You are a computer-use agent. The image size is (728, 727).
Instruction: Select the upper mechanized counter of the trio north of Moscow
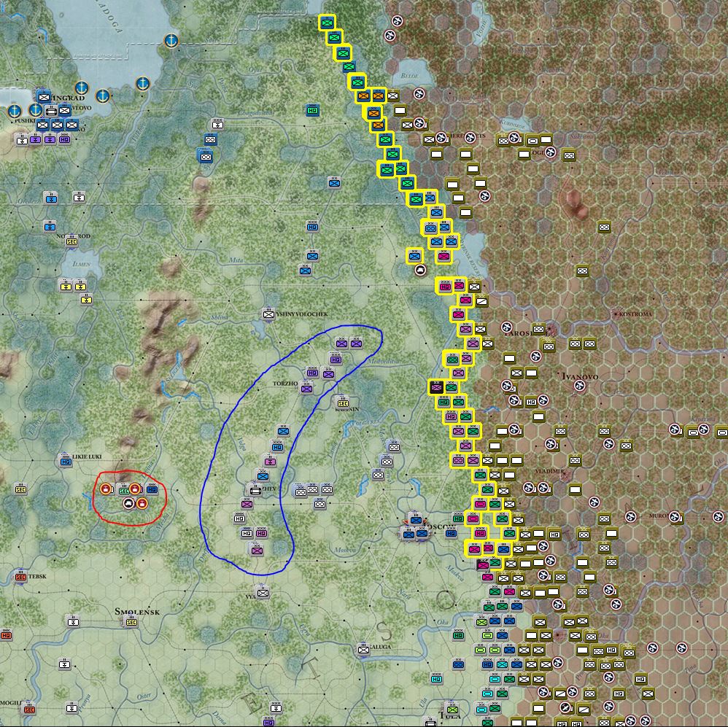pos(394,446)
